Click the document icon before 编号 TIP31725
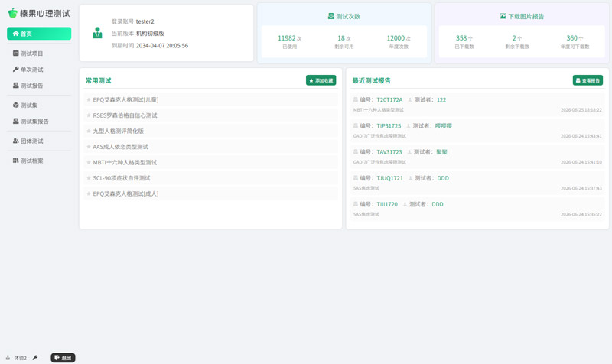 356,125
